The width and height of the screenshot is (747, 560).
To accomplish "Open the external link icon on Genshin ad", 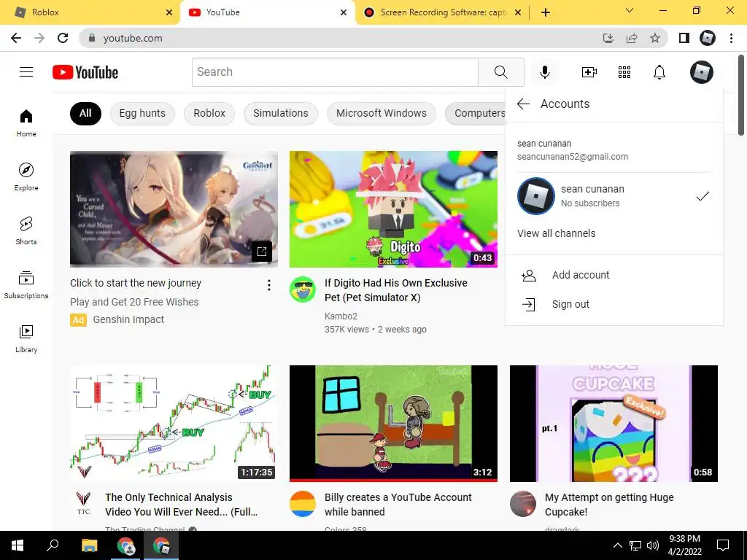I will tap(262, 252).
